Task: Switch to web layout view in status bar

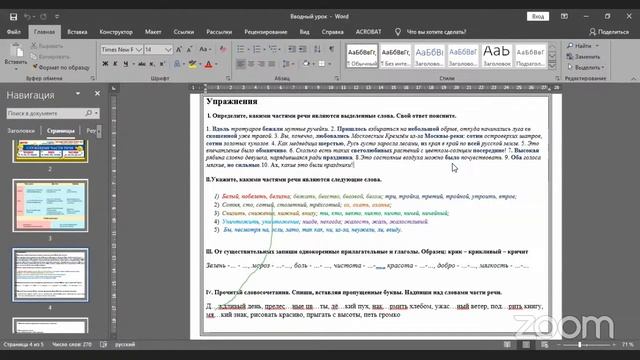Action: click(544, 344)
